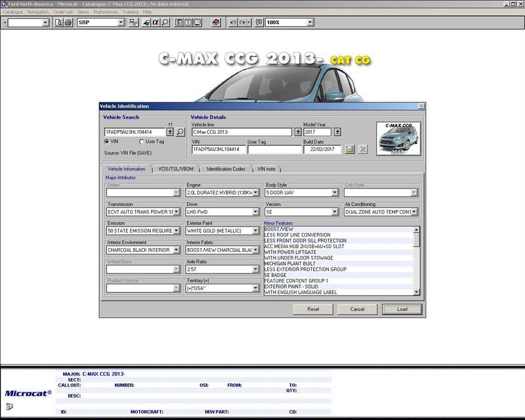Viewport: 525px width, 420px height.
Task: Click the delete saved VIN X icon
Action: 363,149
